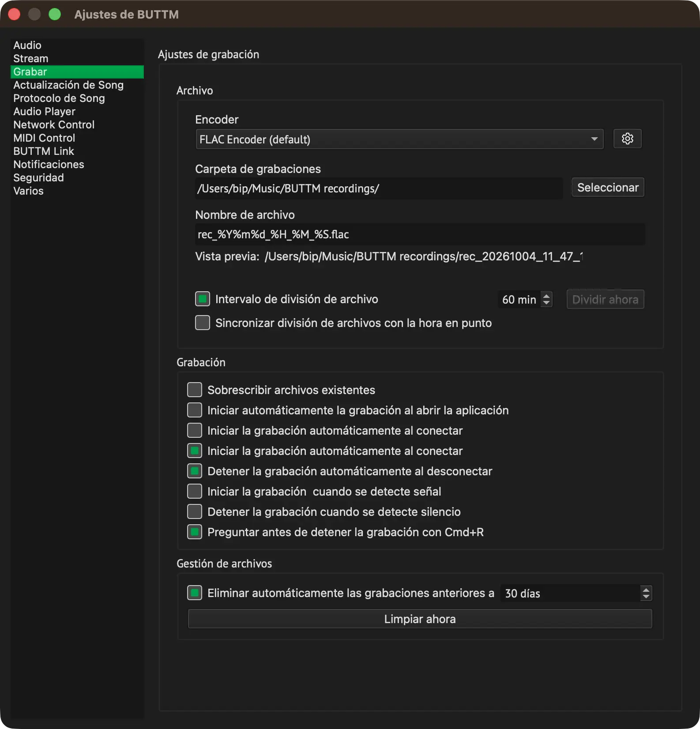Image resolution: width=700 pixels, height=729 pixels.
Task: Select the Audio settings category
Action: (77, 45)
